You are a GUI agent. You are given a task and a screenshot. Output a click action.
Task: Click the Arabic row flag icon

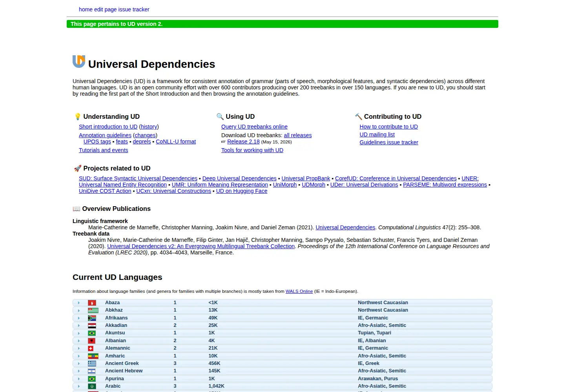pyautogui.click(x=92, y=387)
